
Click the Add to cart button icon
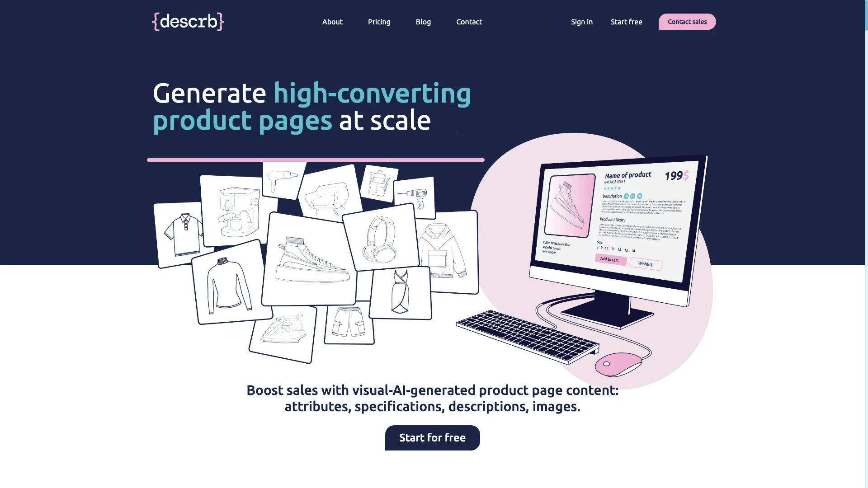pyautogui.click(x=609, y=259)
